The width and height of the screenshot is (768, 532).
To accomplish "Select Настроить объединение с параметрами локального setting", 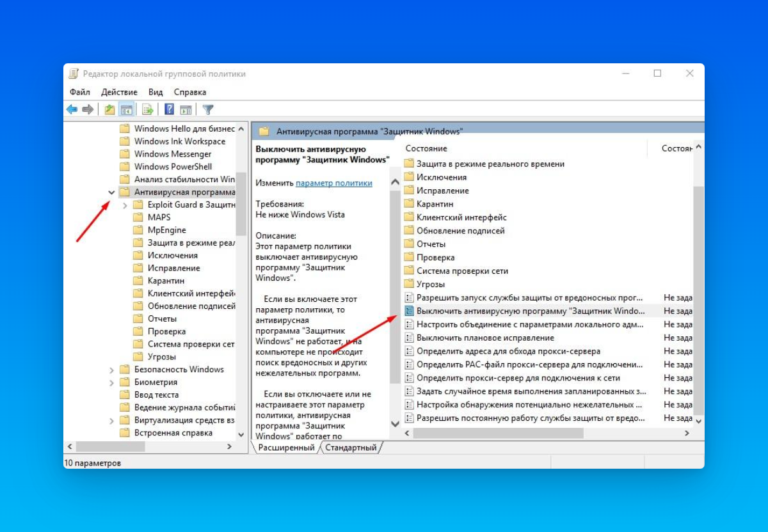I will pos(530,324).
